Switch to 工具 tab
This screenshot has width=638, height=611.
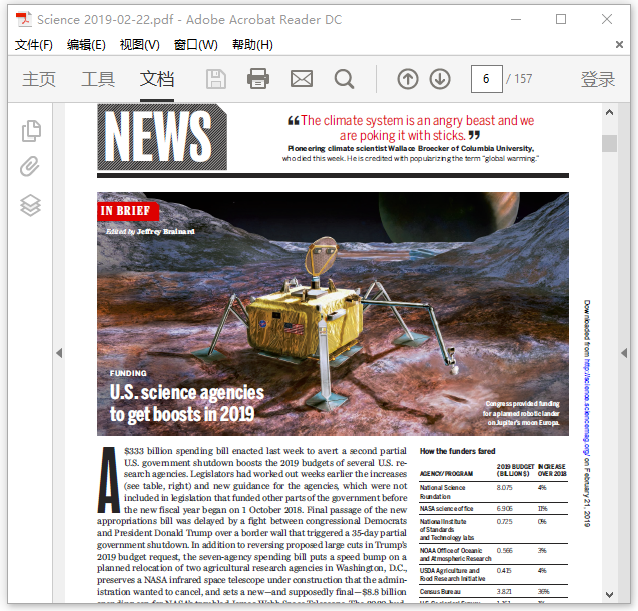tap(98, 79)
